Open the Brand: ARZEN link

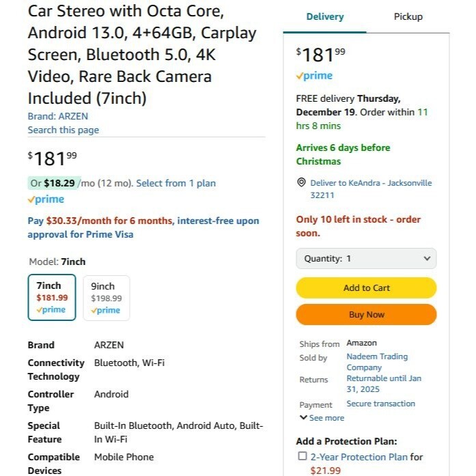tap(58, 116)
